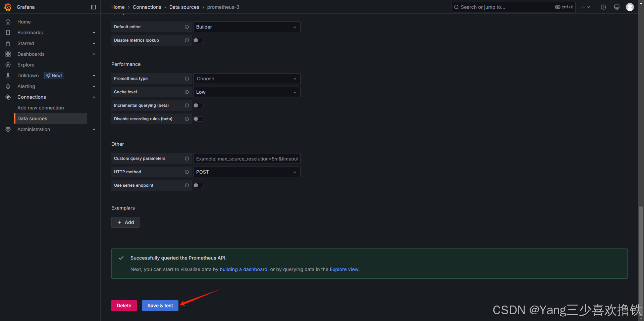Open the news monitor icon in top bar
The width and height of the screenshot is (644, 321).
point(617,7)
